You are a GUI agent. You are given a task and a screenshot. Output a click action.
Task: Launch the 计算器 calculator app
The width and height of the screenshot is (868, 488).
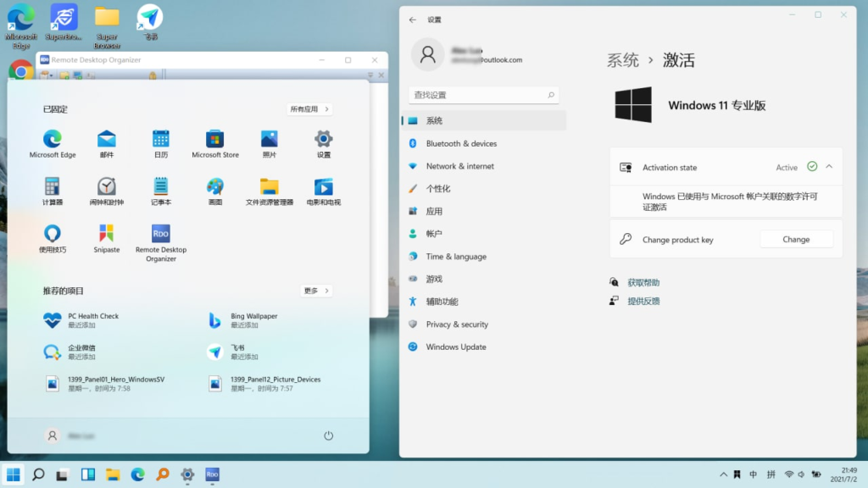53,191
